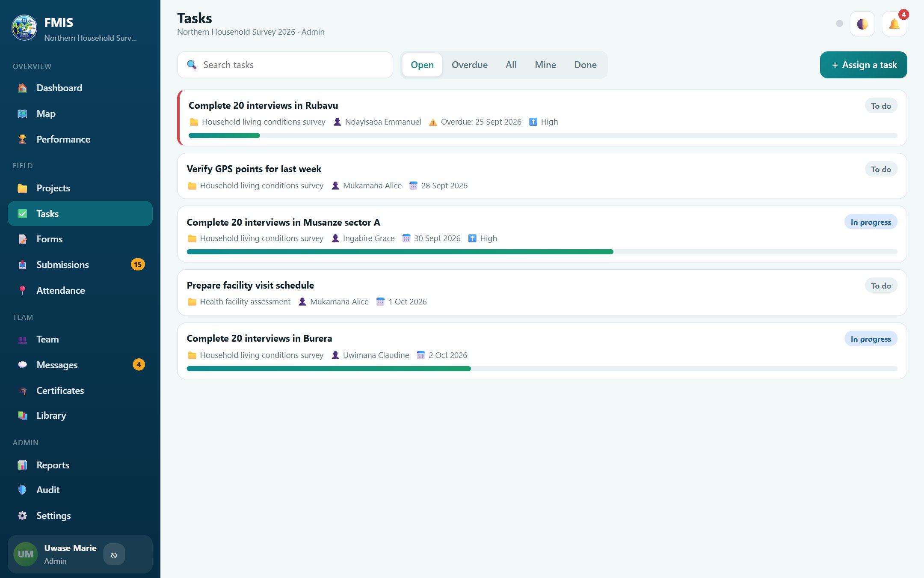Click the grey status dot near the theme toggle
The height and width of the screenshot is (578, 924).
click(x=839, y=24)
